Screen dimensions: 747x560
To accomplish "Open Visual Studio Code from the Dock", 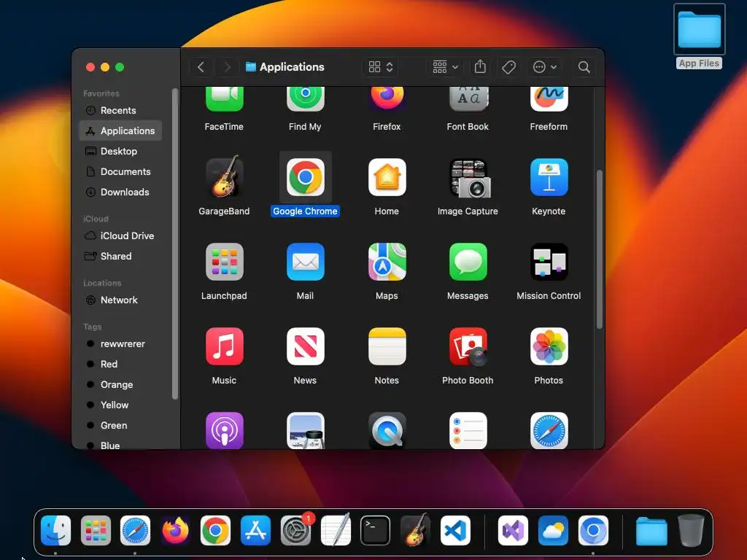I will tap(455, 530).
